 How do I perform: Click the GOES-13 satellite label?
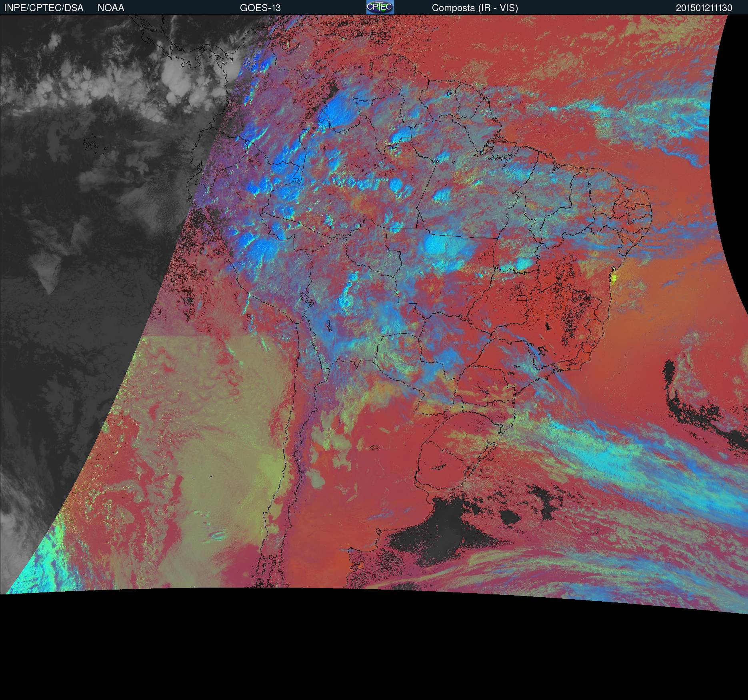point(260,8)
